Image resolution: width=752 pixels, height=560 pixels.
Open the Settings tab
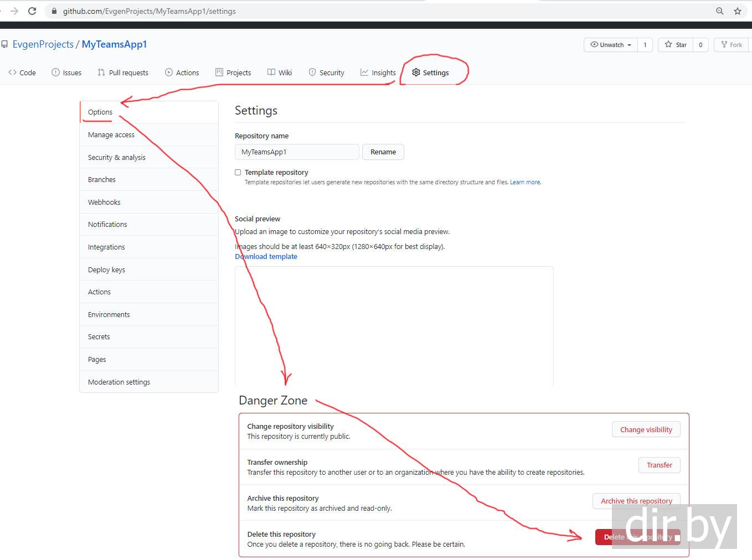click(x=430, y=72)
